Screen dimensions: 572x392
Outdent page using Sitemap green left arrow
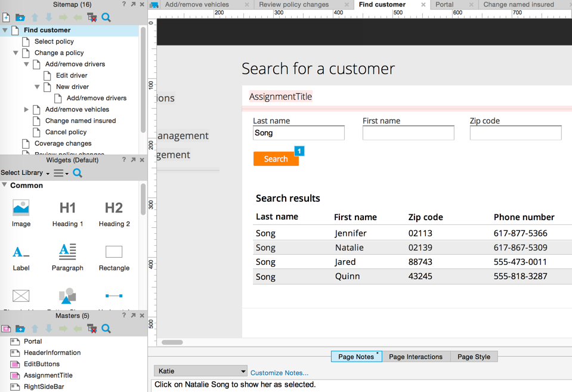pos(78,17)
